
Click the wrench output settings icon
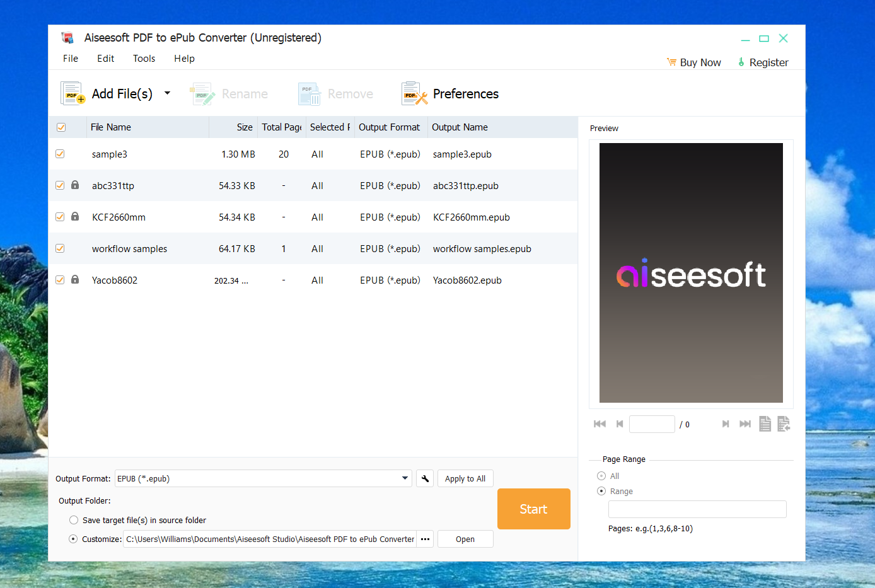click(425, 478)
